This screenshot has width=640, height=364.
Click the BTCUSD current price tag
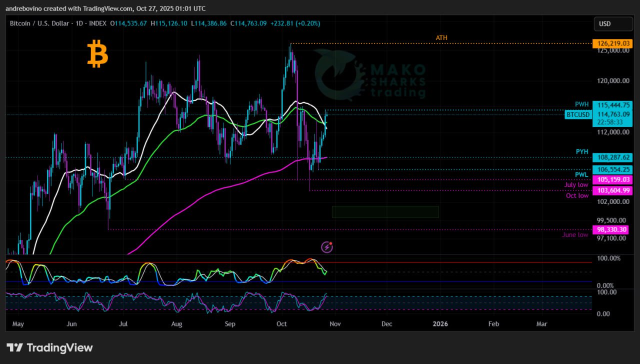[578, 114]
